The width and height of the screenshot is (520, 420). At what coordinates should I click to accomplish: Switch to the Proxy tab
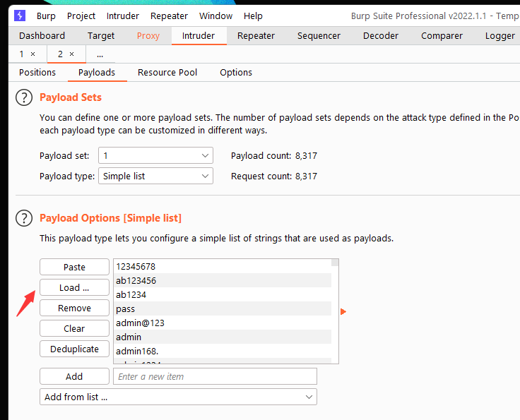tap(148, 36)
